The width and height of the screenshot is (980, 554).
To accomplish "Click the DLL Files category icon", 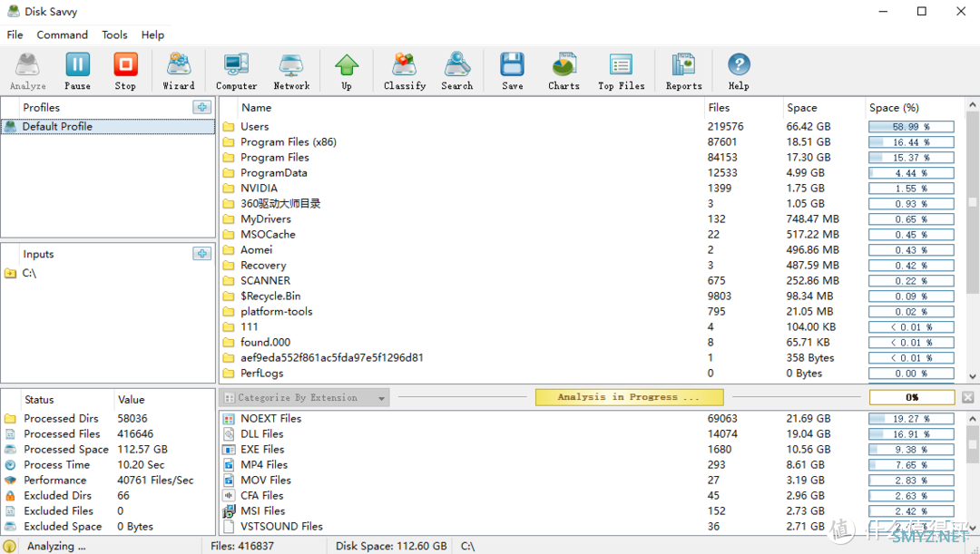I will click(x=229, y=434).
